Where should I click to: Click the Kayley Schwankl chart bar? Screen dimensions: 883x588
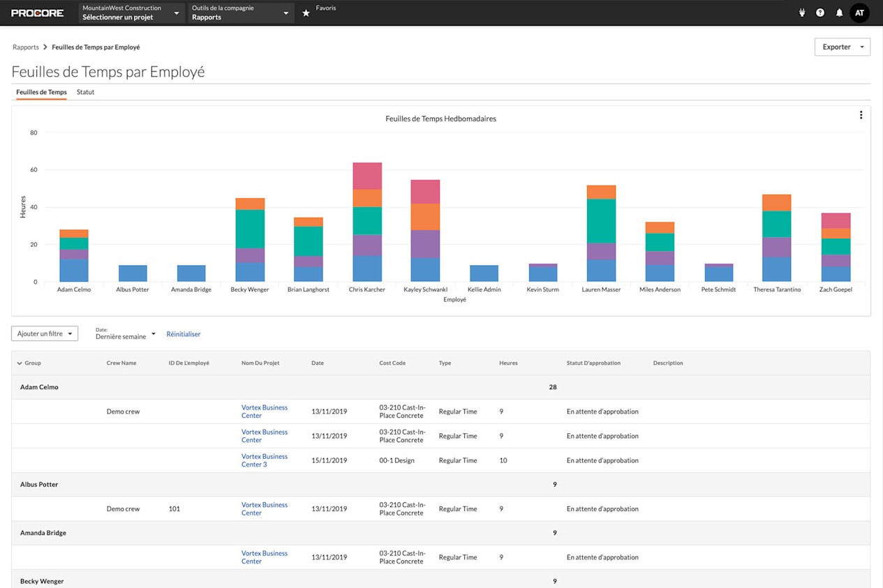pos(426,231)
